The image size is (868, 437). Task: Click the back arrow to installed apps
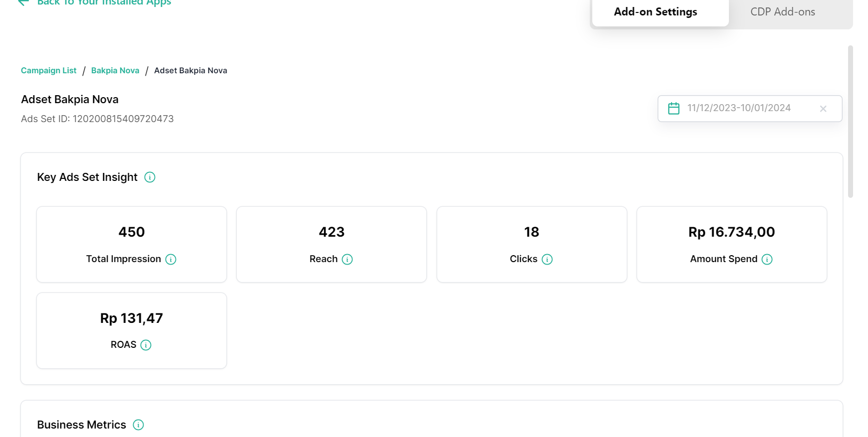[23, 2]
